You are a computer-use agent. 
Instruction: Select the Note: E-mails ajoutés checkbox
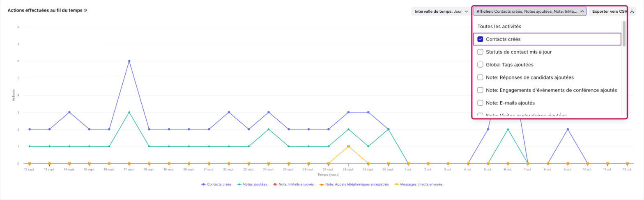(x=480, y=103)
